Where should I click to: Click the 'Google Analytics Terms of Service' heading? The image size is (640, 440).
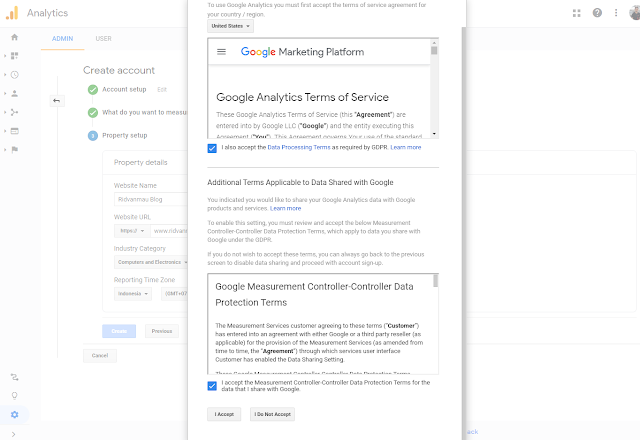pyautogui.click(x=302, y=97)
